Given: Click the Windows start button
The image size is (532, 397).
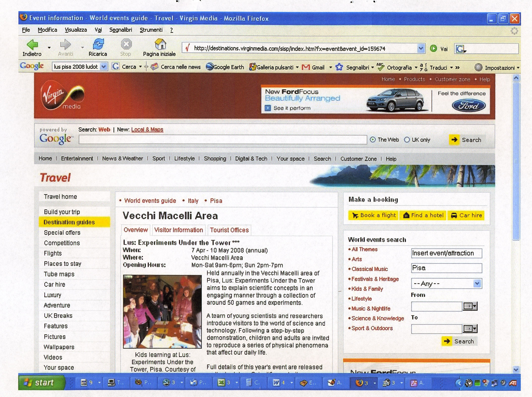Looking at the screenshot, I should pyautogui.click(x=41, y=383).
